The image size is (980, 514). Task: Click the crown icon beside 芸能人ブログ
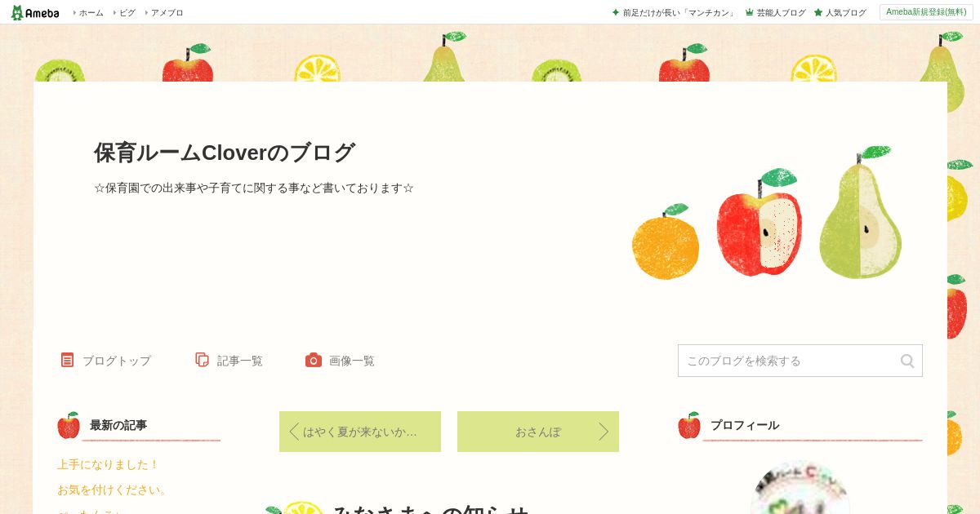coord(750,12)
